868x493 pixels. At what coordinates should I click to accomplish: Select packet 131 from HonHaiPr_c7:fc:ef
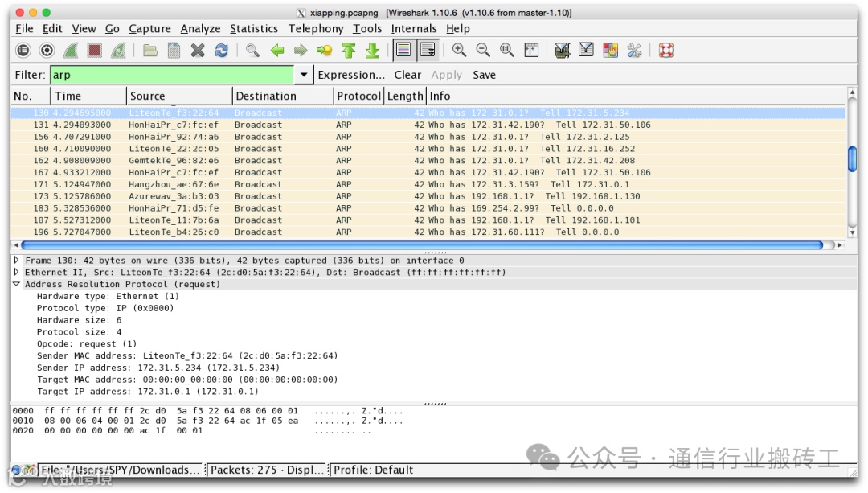(x=428, y=125)
